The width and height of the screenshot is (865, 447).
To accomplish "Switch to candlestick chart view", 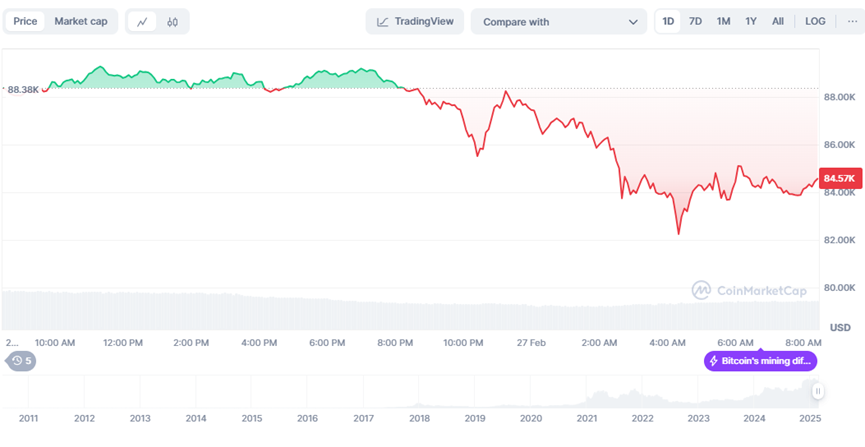I will point(172,21).
